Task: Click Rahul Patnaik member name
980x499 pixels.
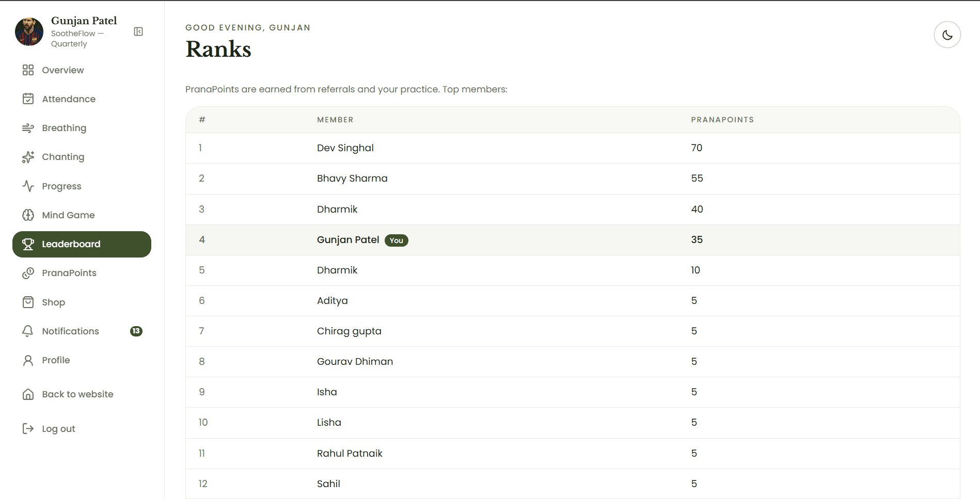Action: pyautogui.click(x=350, y=454)
